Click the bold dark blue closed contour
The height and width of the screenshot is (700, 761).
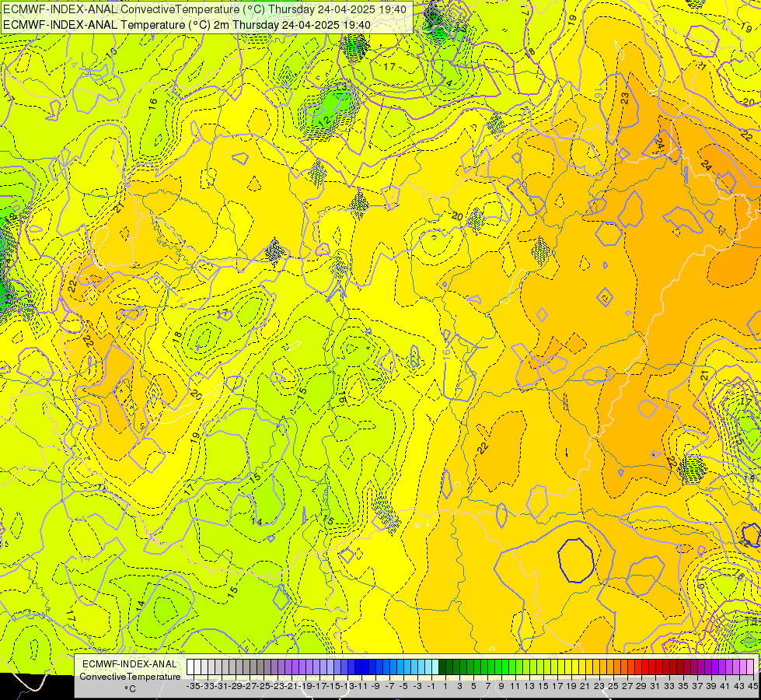575,560
